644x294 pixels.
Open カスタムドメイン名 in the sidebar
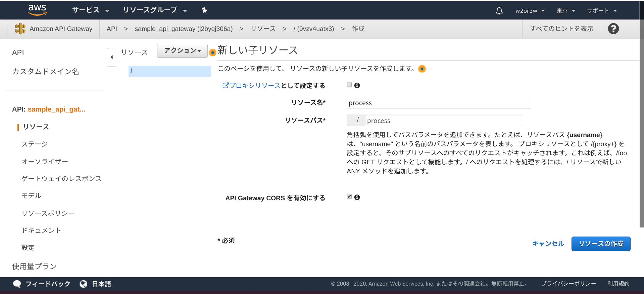click(46, 72)
